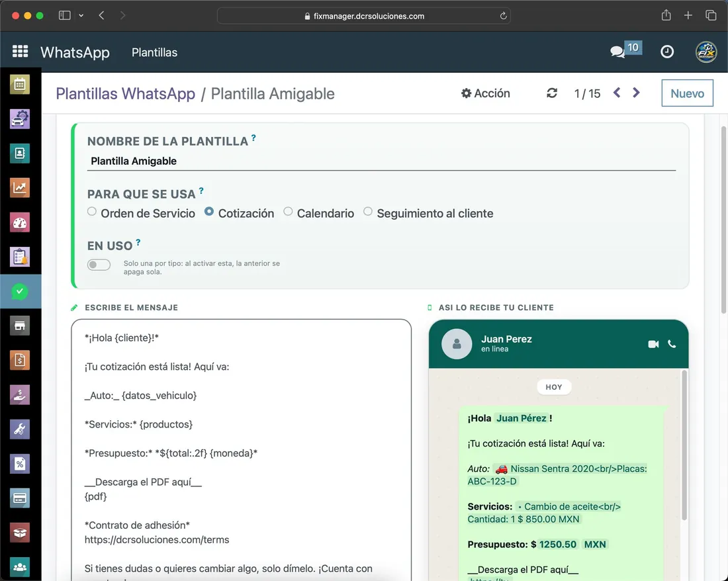Image resolution: width=728 pixels, height=581 pixels.
Task: Click Juan Perez contact avatar
Action: coord(457,344)
